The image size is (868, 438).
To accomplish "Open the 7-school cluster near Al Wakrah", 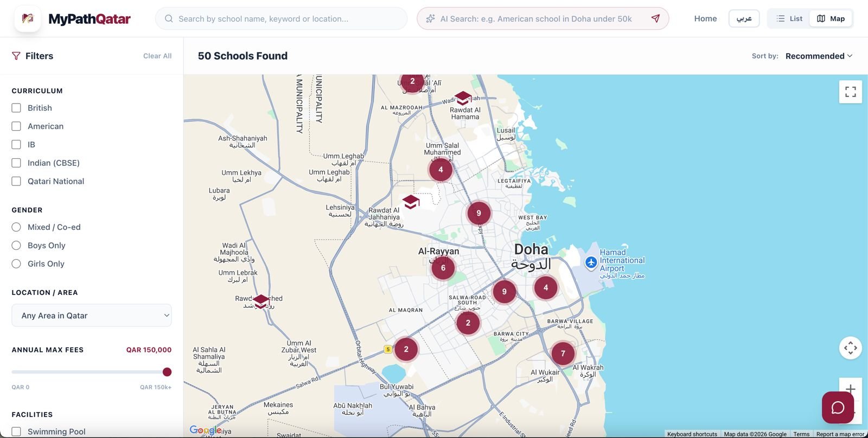I will coord(563,353).
